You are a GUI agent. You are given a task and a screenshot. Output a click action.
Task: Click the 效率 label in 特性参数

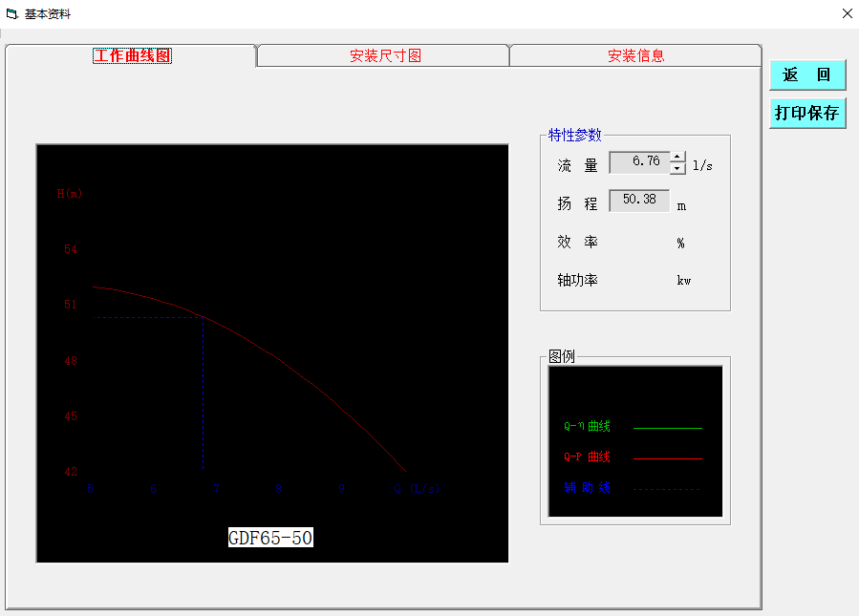[577, 242]
